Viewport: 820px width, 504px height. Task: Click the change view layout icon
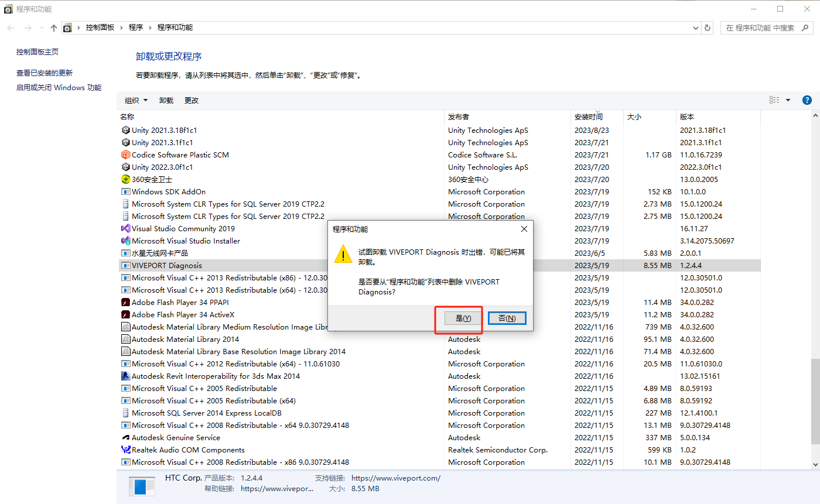coord(773,100)
